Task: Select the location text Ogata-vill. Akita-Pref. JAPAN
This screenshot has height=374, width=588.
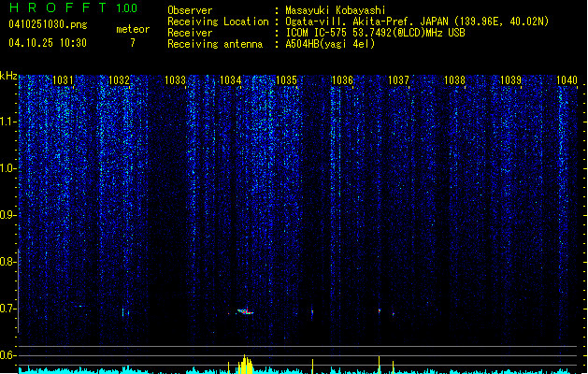Action: 366,22
